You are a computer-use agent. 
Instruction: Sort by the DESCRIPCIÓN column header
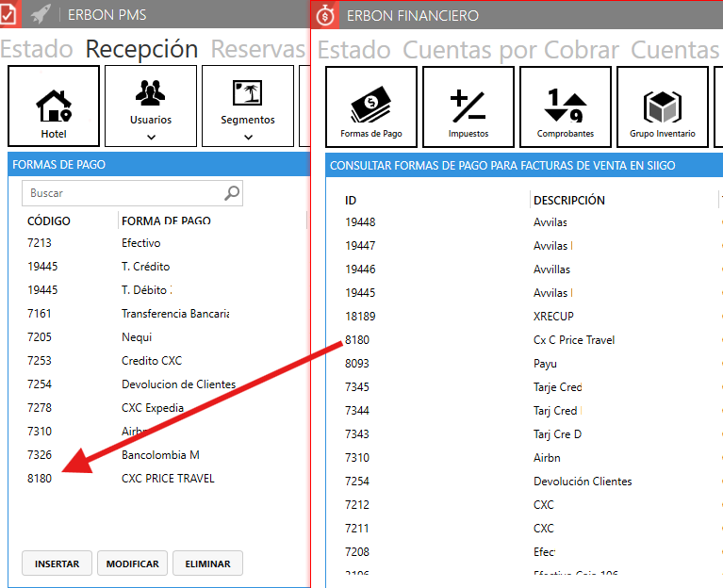568,200
